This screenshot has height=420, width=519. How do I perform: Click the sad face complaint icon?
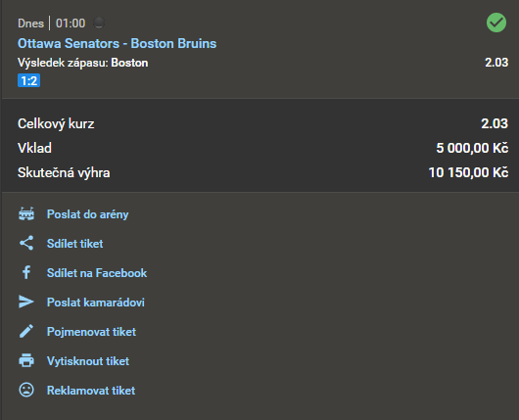[26, 390]
